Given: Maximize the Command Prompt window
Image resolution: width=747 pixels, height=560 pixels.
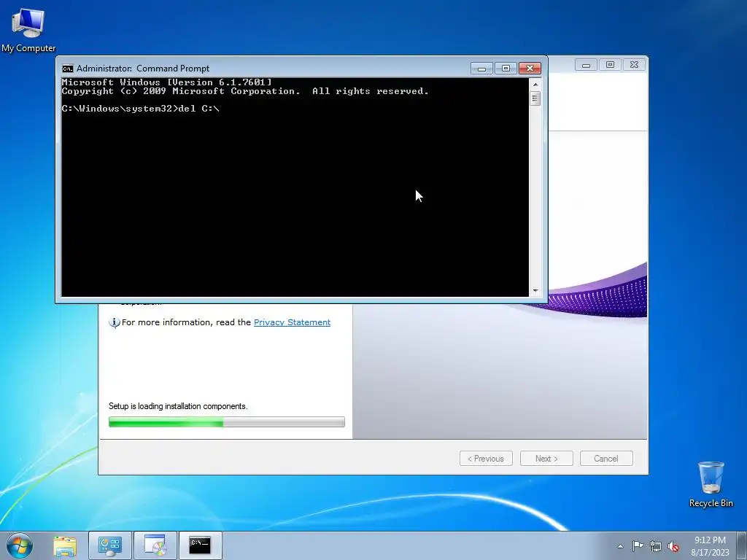Looking at the screenshot, I should (x=506, y=69).
